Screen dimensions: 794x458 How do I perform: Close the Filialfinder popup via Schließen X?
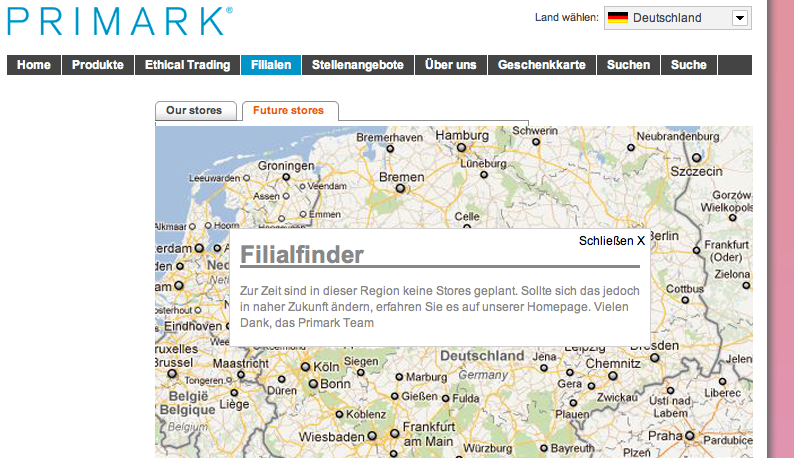click(x=612, y=241)
